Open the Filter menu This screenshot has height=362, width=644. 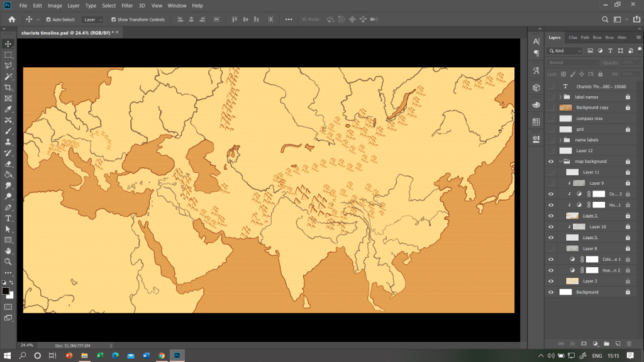[x=128, y=6]
